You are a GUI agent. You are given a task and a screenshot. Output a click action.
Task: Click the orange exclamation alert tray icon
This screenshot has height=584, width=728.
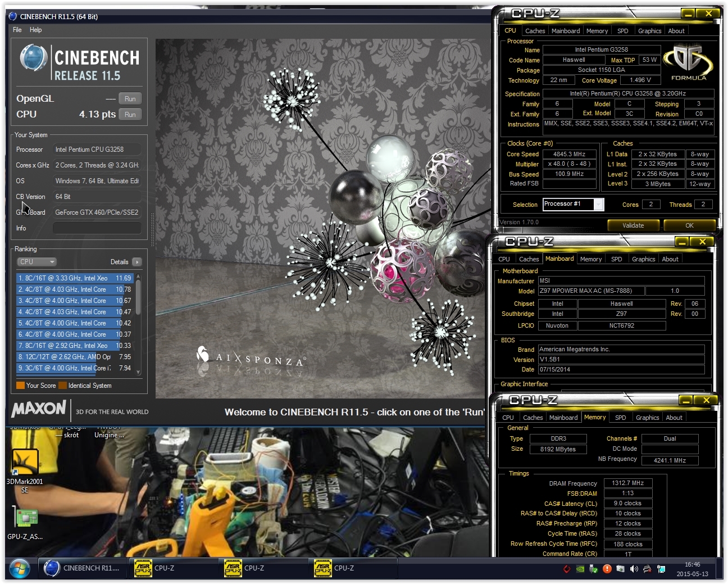[x=607, y=569]
